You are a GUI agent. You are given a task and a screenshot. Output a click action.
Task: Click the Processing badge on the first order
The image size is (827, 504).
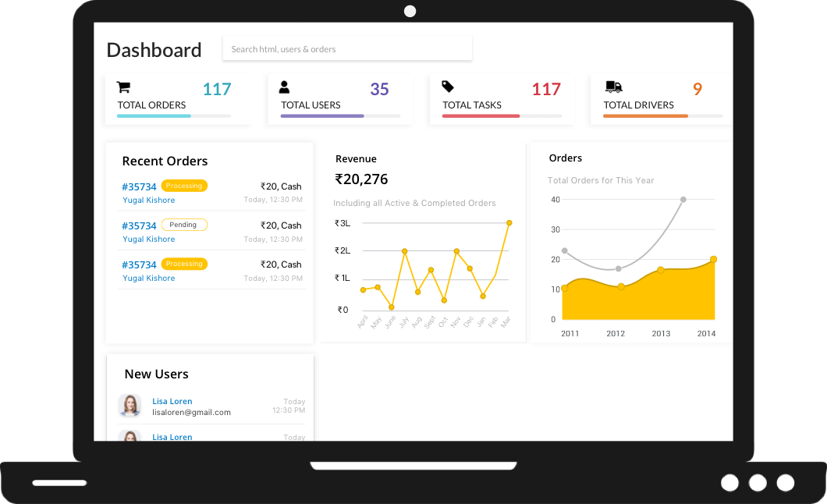184,186
